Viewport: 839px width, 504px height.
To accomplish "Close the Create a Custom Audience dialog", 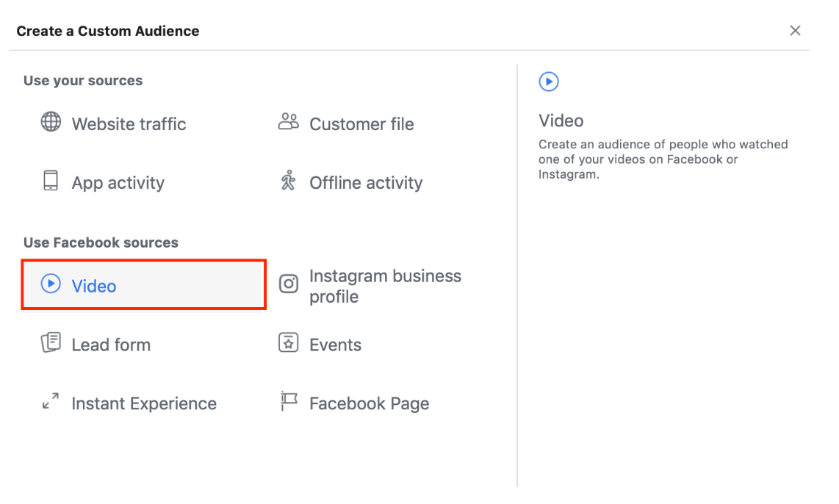I will click(x=795, y=31).
